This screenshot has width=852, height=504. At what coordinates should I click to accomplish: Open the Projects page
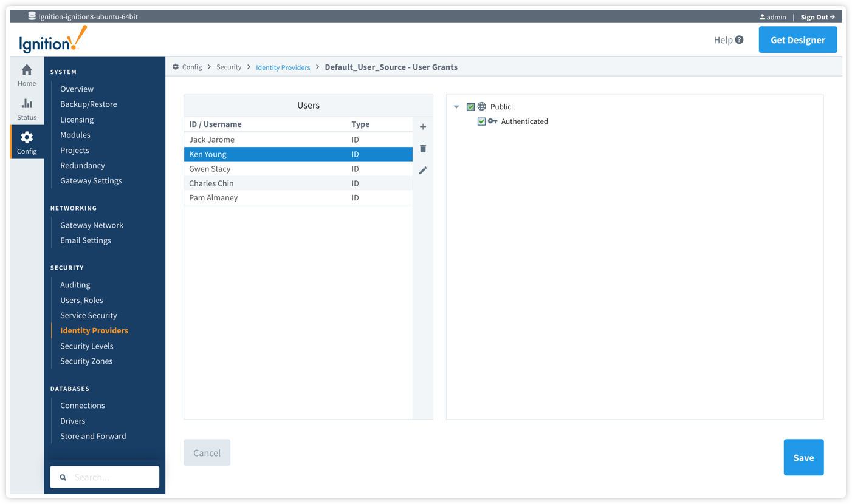point(75,150)
